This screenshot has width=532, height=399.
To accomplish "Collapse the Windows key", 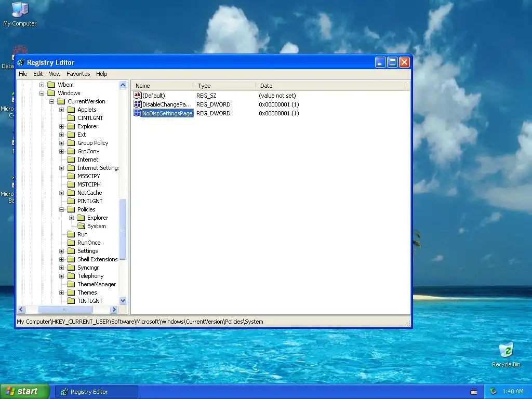I will 42,93.
